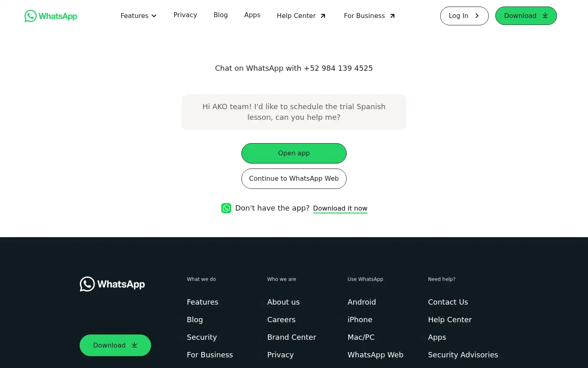
Task: Open Help Center in the footer
Action: point(450,320)
